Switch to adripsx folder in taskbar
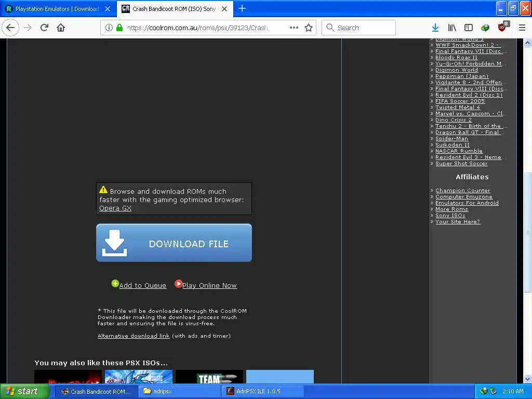Screen dimensions: 532x399 [180, 391]
